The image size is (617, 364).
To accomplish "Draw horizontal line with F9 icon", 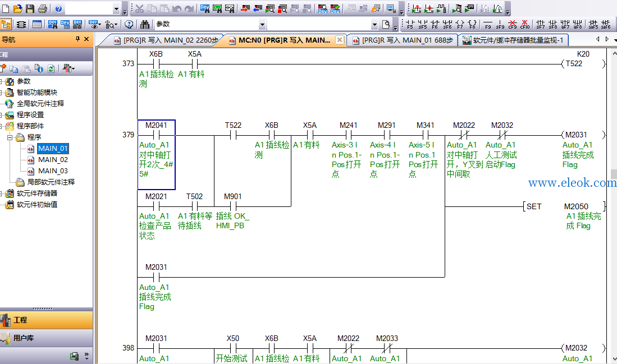I will tap(488, 24).
